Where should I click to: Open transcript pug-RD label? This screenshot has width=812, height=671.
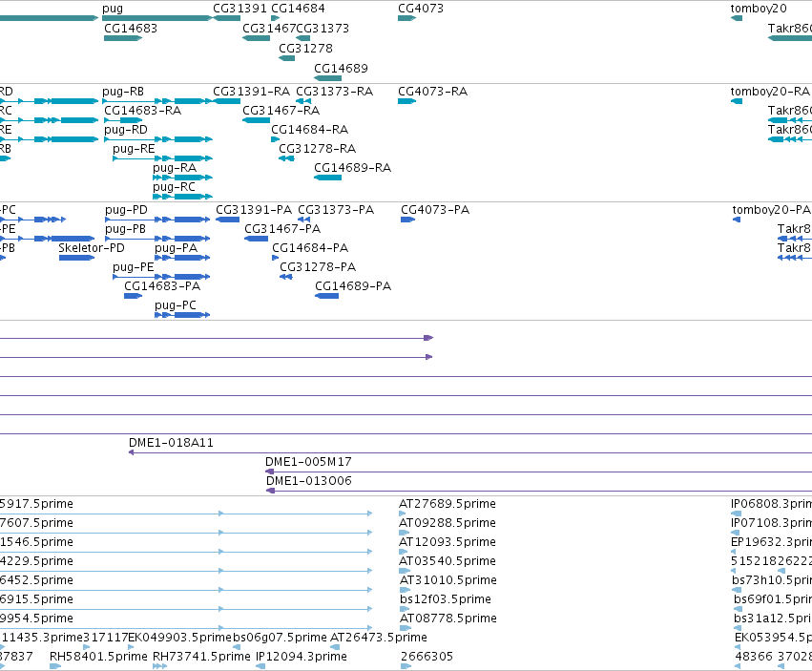point(126,130)
